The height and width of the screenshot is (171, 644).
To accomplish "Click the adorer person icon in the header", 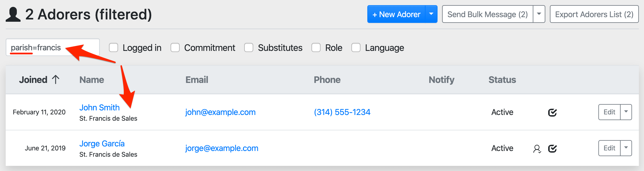I will pos(13,15).
